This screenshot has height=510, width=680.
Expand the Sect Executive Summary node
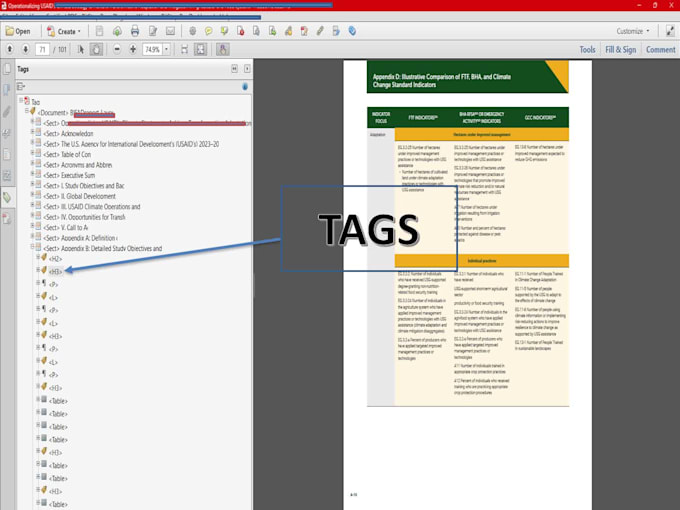point(33,173)
